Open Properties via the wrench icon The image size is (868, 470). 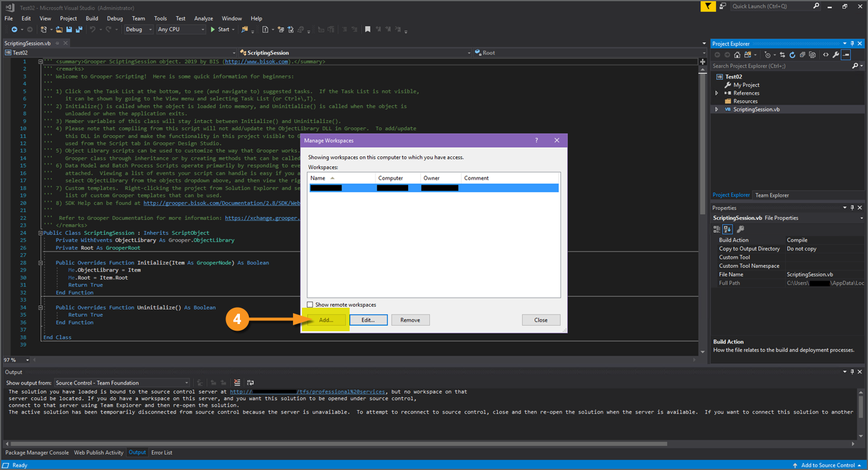pos(835,55)
